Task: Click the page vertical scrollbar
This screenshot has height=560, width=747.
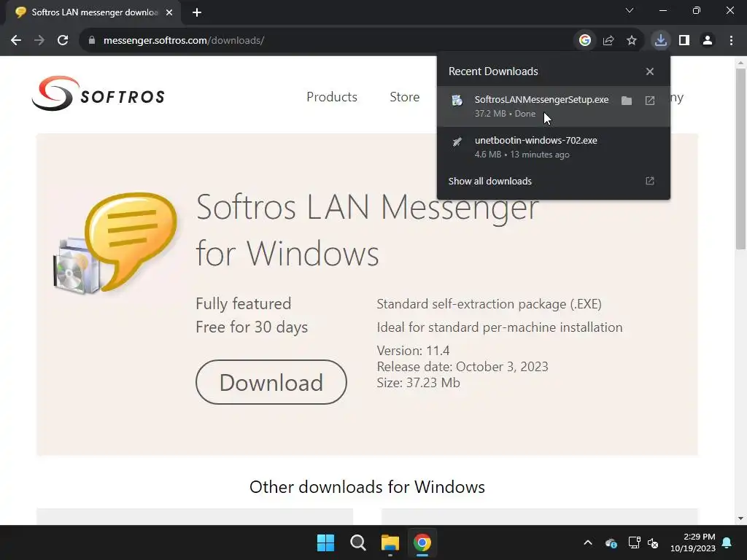Action: [740, 160]
